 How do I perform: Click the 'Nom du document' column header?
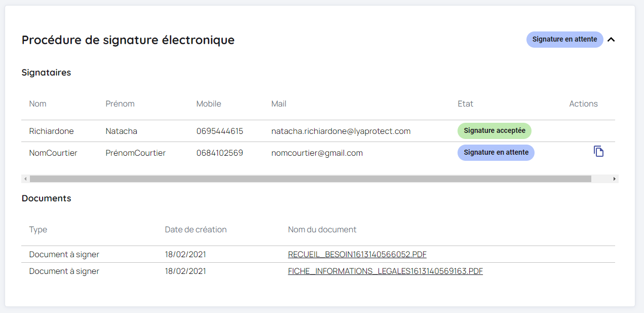pyautogui.click(x=322, y=230)
